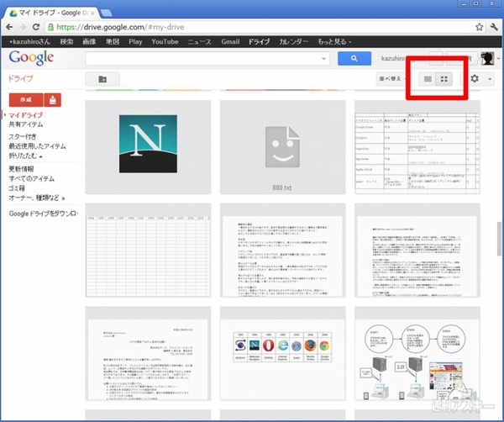Click the マイドライブ browser tab
The width and height of the screenshot is (504, 422).
pyautogui.click(x=53, y=13)
